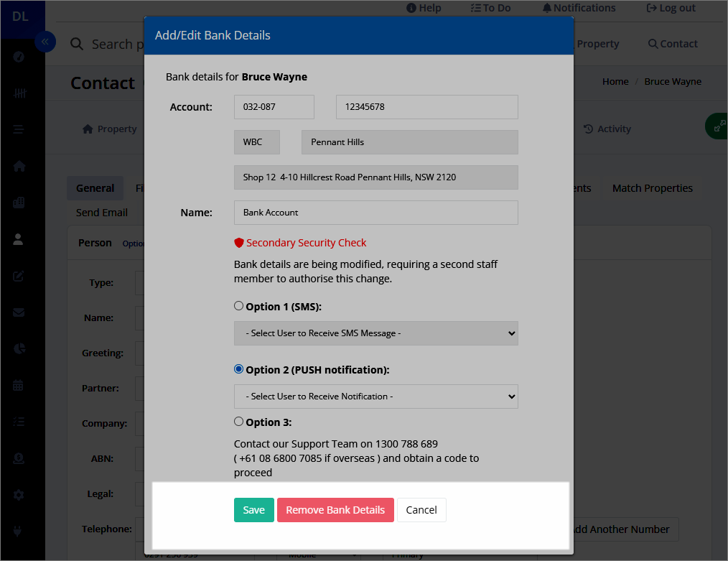Click the Cancel button
Screen dimensions: 728x561
(x=421, y=510)
